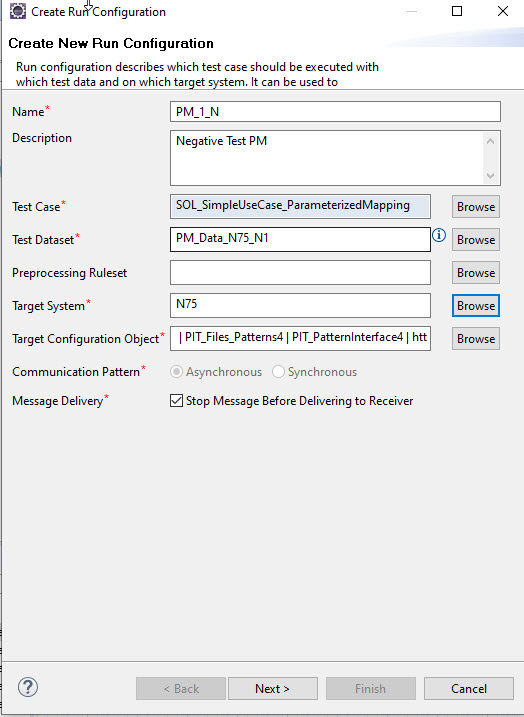The image size is (524, 717).
Task: Browse for Target Configuration Object
Action: (x=476, y=339)
